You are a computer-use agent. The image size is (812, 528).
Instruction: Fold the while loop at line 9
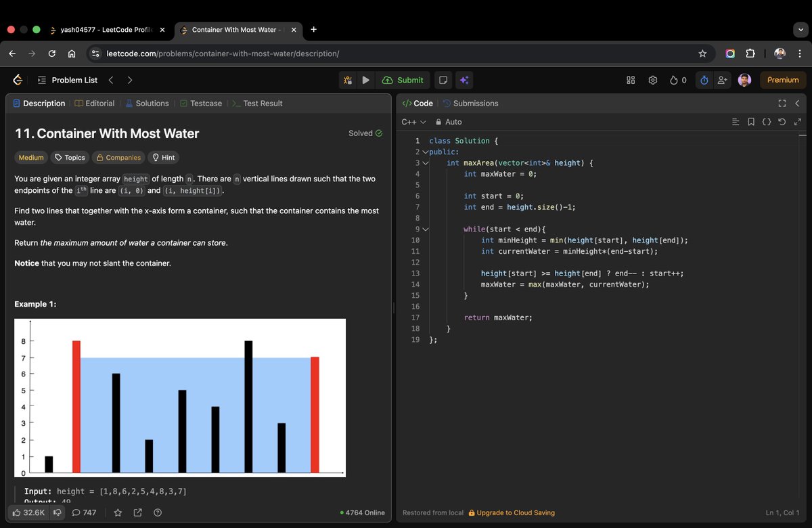426,229
